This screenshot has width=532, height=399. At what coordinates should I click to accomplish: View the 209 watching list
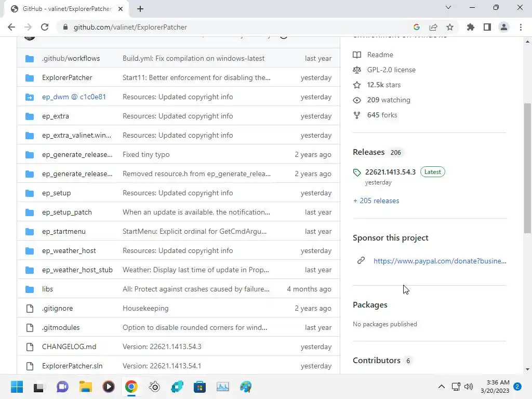pos(389,100)
